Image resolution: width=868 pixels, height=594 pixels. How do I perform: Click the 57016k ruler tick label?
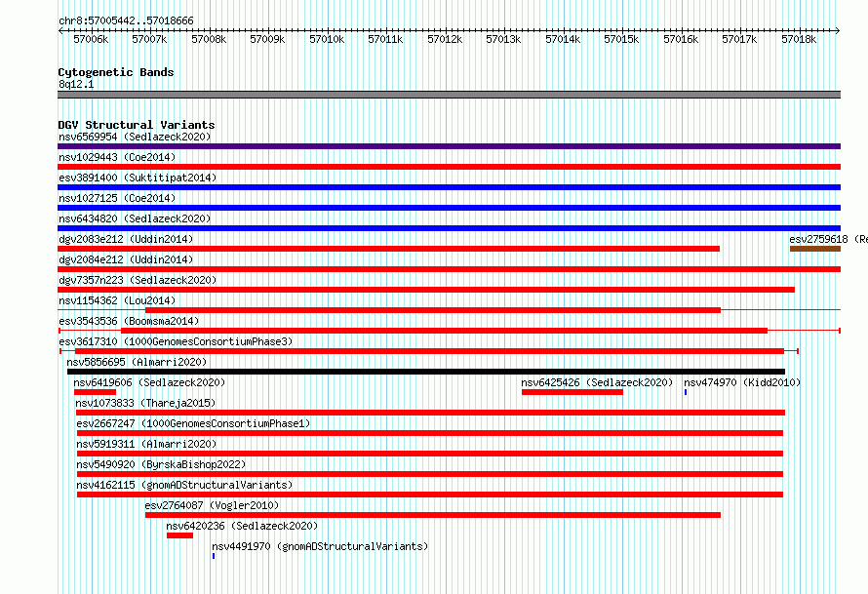[x=681, y=39]
